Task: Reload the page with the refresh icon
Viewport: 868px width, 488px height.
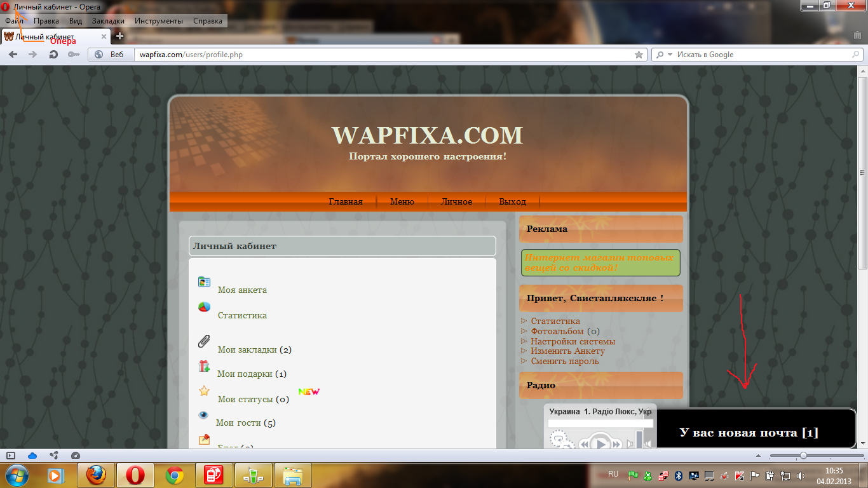Action: point(53,55)
